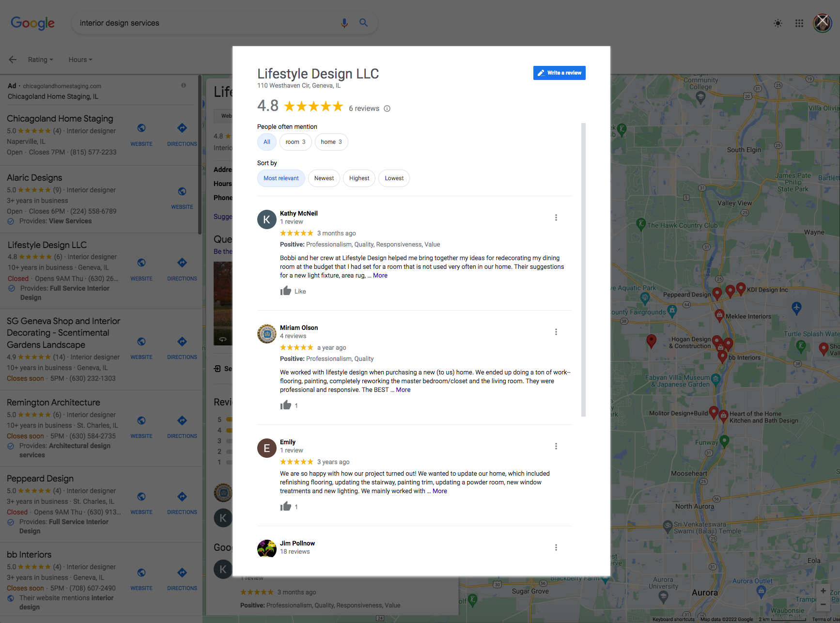840x623 pixels.
Task: Get directions to bb Interiors
Action: pos(182,573)
